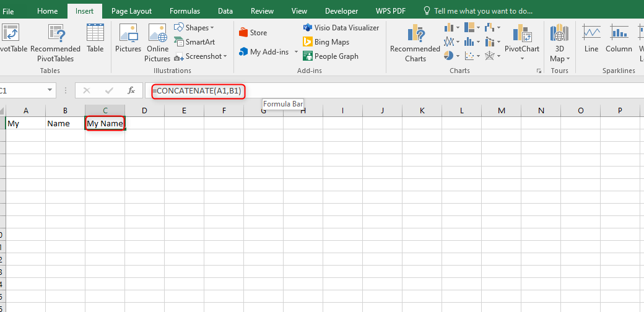The image size is (644, 312).
Task: Insert a Column sparkline
Action: [x=619, y=38]
